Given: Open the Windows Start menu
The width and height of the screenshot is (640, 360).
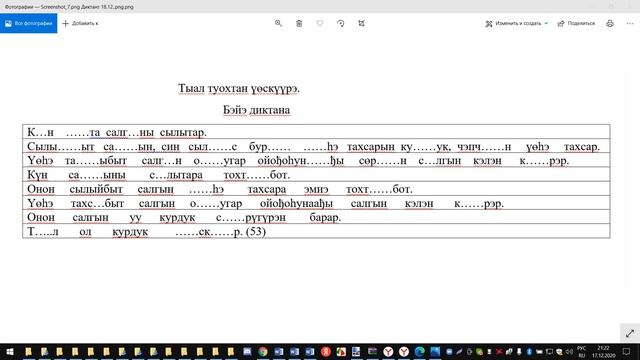Looking at the screenshot, I should click(x=10, y=351).
